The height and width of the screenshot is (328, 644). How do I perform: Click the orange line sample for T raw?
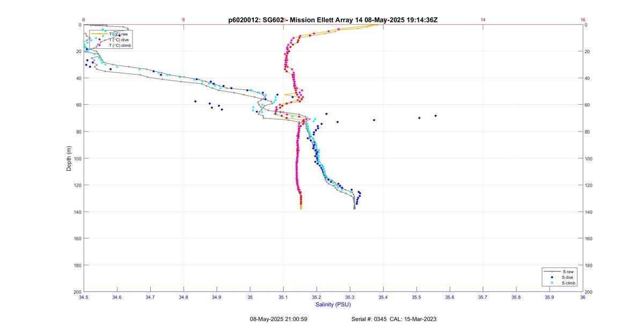99,34
